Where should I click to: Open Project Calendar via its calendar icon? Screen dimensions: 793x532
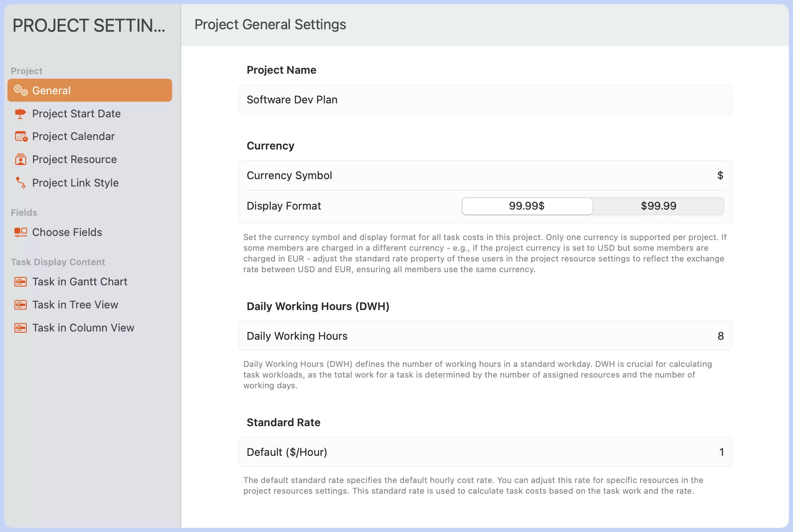tap(21, 136)
